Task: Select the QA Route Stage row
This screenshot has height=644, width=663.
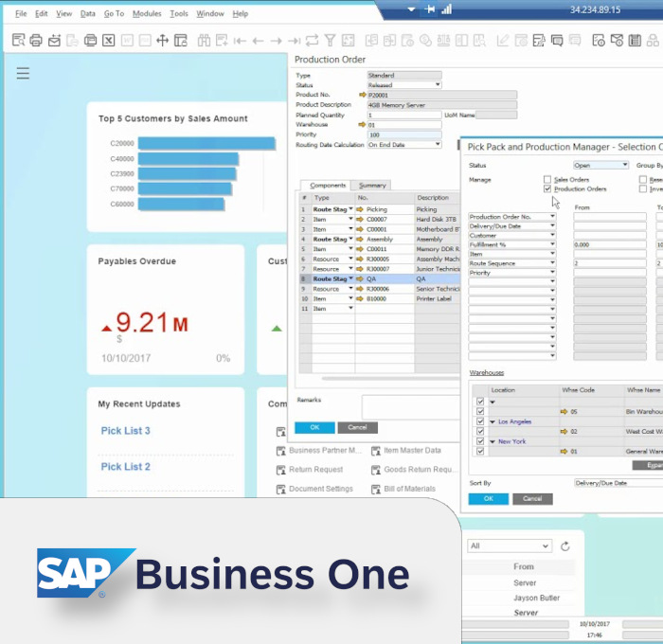Action: (379, 279)
